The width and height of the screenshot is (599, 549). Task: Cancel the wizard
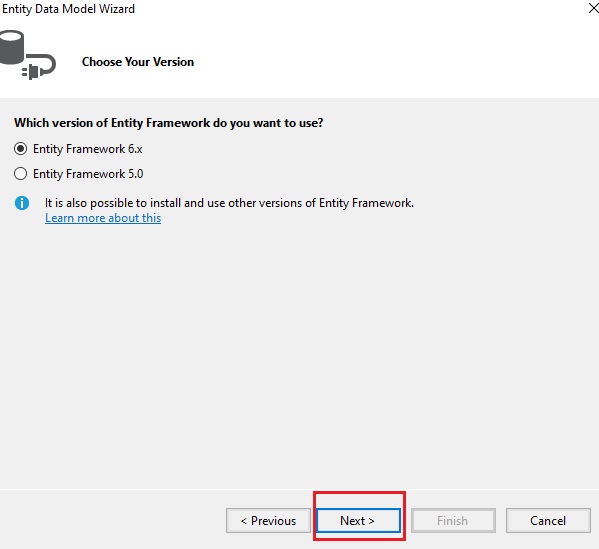coord(548,520)
